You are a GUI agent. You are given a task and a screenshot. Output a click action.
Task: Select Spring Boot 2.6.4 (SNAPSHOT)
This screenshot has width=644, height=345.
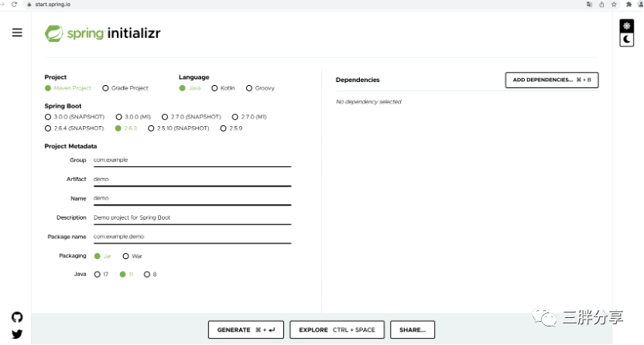[74, 128]
